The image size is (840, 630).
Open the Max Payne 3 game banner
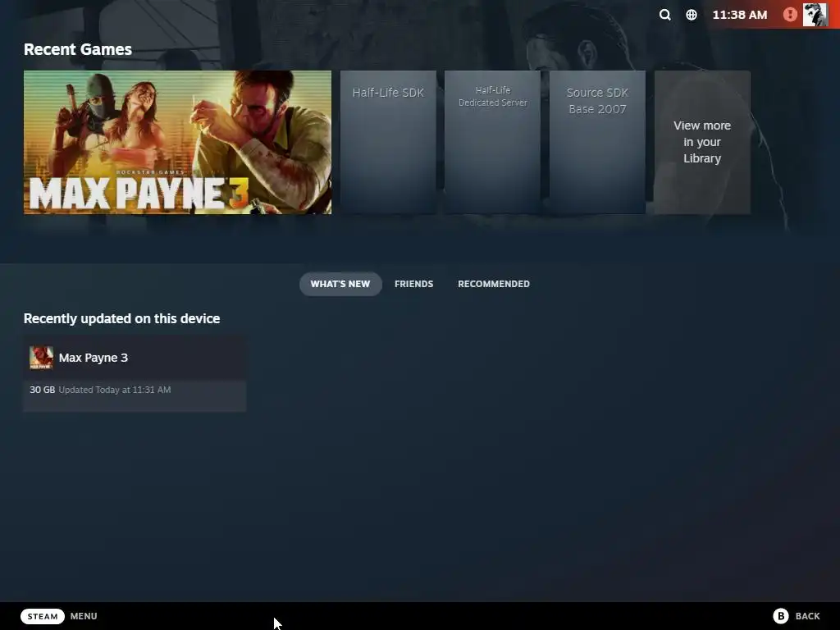177,143
